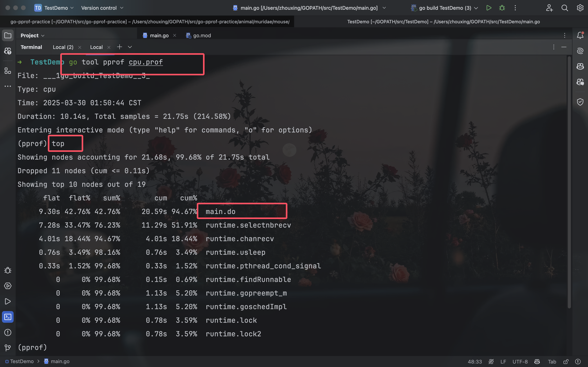Toggle the Terminal tool window button
Image resolution: width=588 pixels, height=367 pixels.
point(8,317)
